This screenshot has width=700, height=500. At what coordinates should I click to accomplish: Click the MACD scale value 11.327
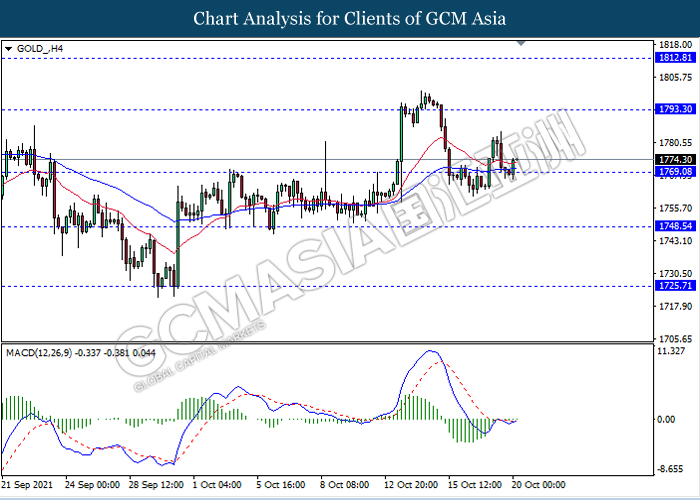671,351
